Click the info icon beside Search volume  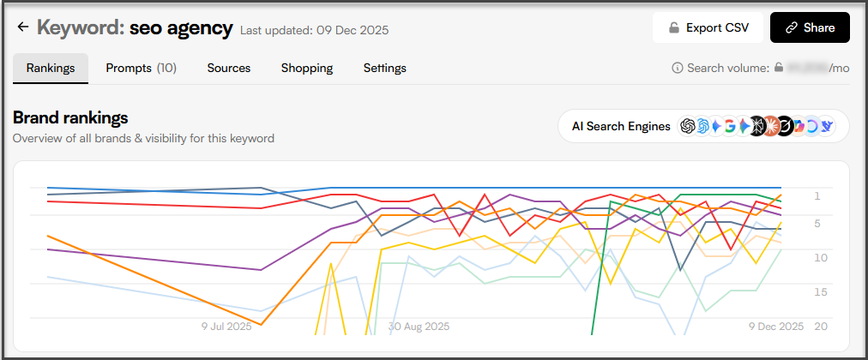coord(678,68)
